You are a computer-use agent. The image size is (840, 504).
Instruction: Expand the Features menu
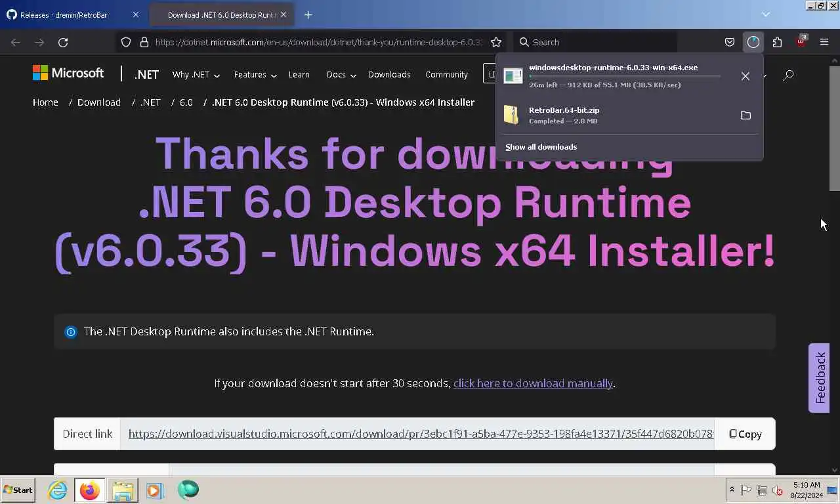(x=255, y=75)
